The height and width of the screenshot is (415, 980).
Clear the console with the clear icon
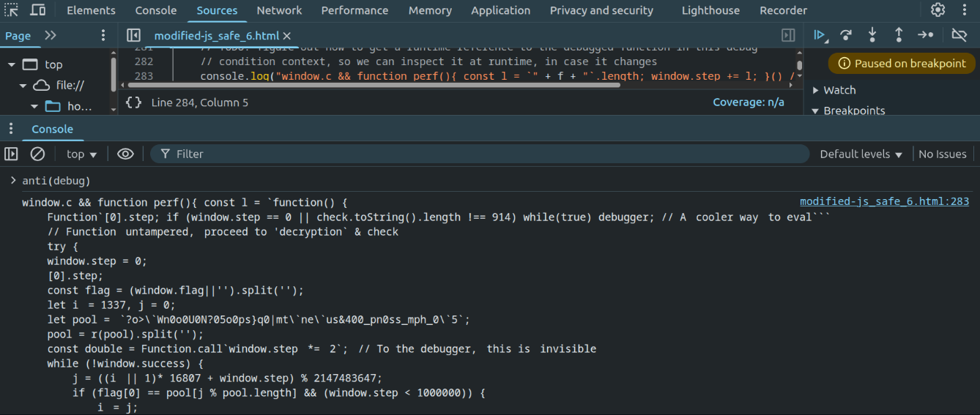(x=37, y=154)
